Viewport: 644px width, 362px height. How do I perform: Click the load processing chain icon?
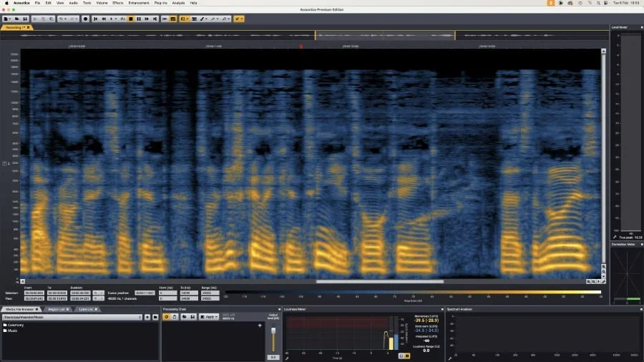click(184, 317)
